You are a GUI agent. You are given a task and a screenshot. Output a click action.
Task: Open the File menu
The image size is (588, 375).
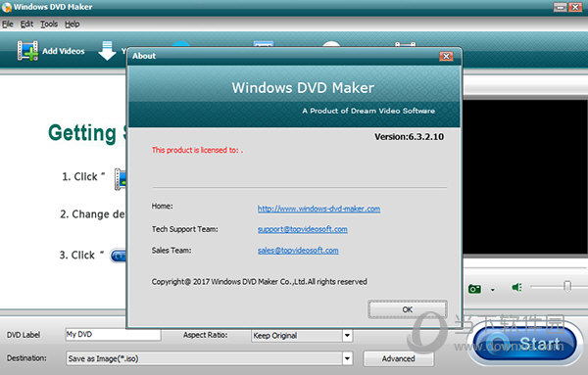tap(8, 23)
